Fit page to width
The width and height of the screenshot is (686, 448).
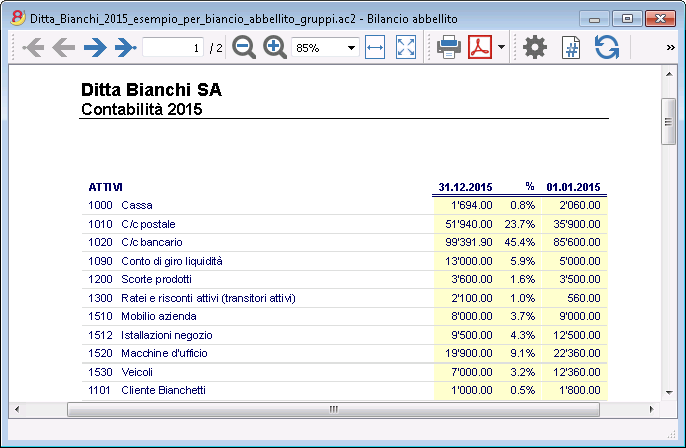point(375,47)
